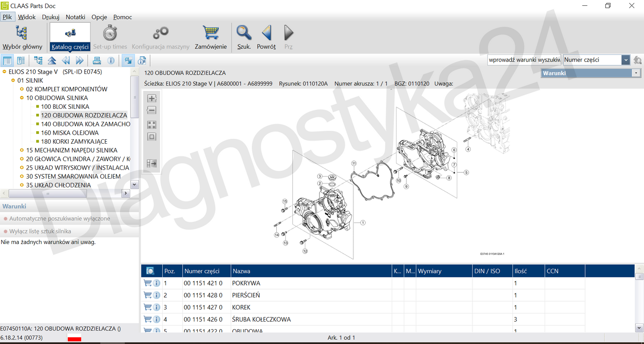Image resolution: width=644 pixels, height=344 pixels.
Task: Select 180 KORKI ZAMYKAJĄCE tree item
Action: click(x=74, y=141)
